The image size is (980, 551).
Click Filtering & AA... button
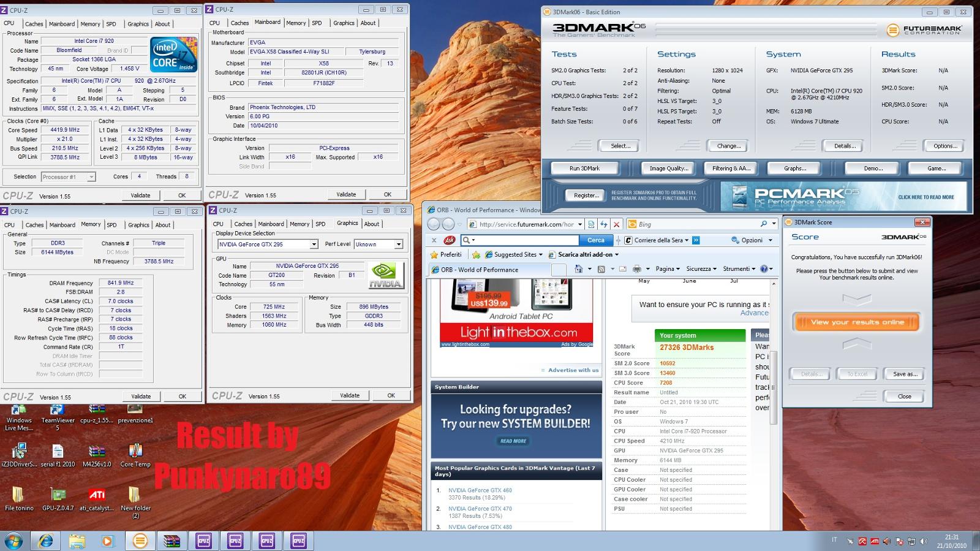point(731,169)
